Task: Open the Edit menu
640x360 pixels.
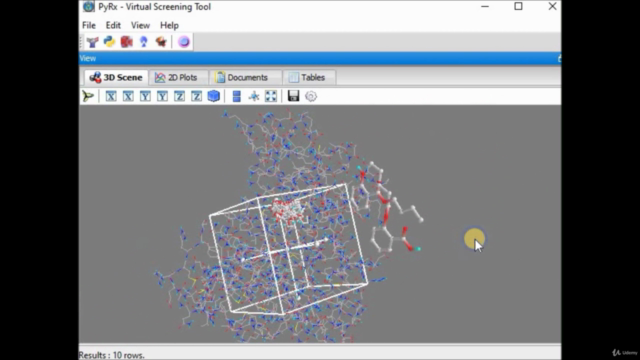Action: click(x=113, y=25)
